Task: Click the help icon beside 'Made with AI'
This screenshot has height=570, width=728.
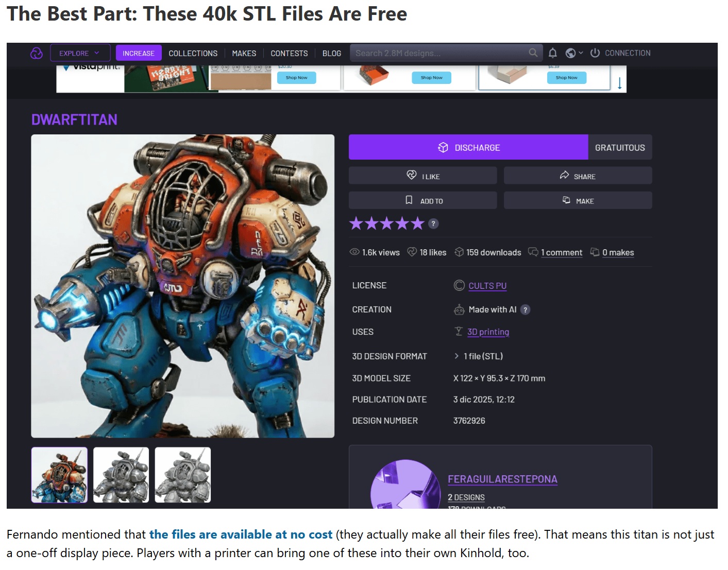Action: [526, 309]
